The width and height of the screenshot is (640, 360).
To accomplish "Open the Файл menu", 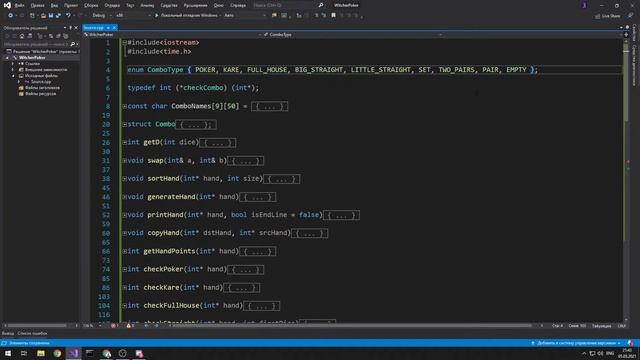I will coord(19,5).
